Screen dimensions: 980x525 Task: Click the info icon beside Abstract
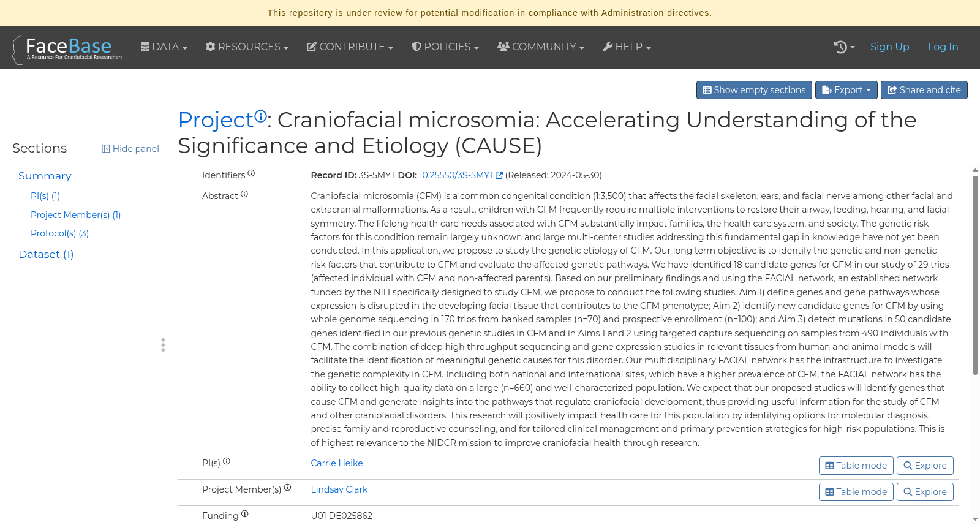tap(244, 194)
